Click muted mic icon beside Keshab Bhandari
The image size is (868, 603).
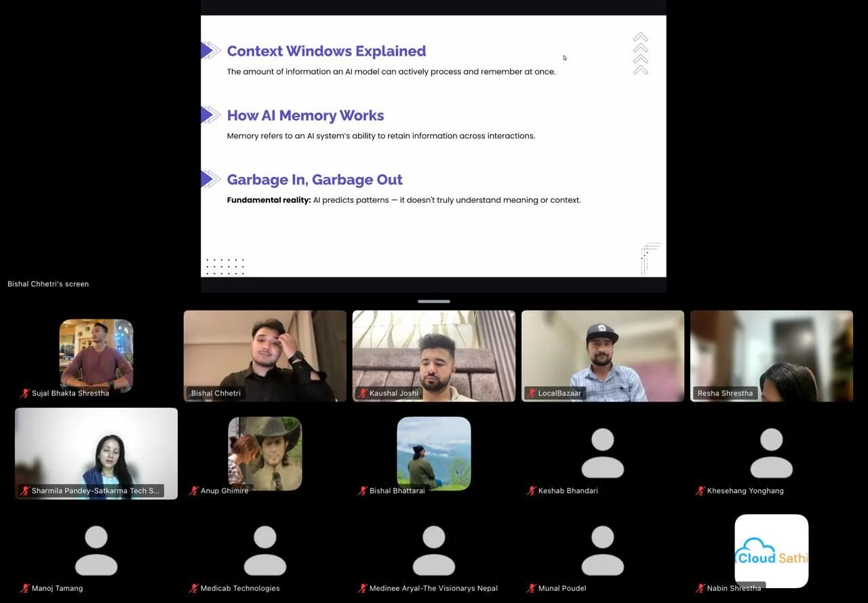click(532, 491)
